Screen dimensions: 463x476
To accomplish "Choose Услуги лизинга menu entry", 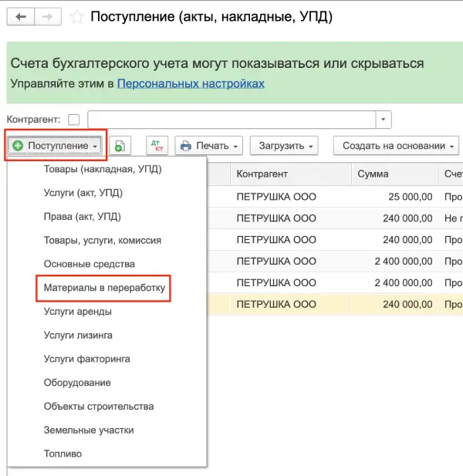I will tap(78, 335).
